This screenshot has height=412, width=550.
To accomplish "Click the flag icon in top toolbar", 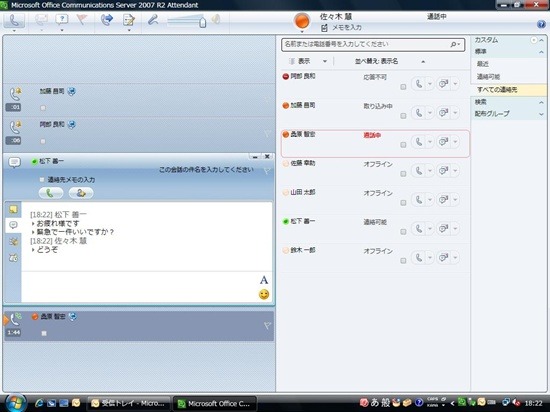I will 82,20.
